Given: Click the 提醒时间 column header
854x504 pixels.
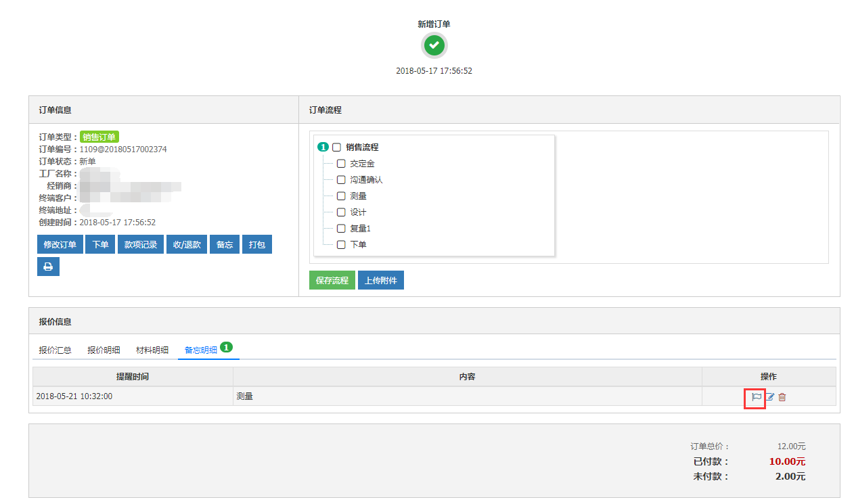Looking at the screenshot, I should [133, 376].
